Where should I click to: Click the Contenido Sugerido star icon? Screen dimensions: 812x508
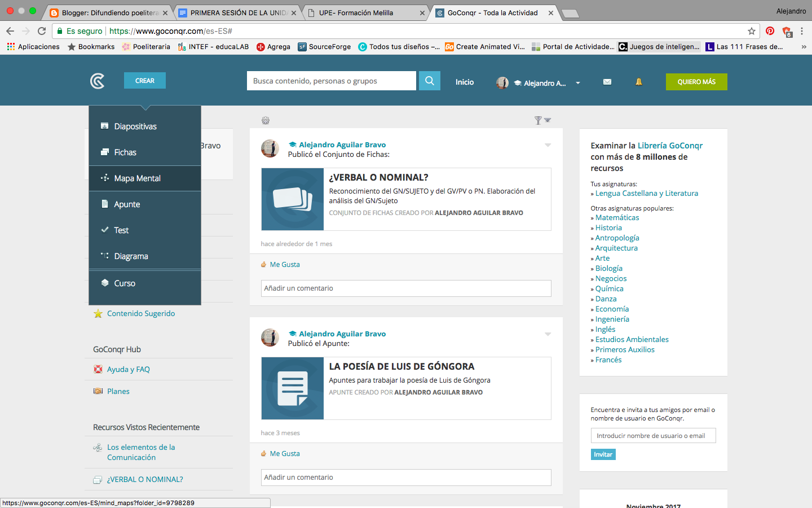(x=98, y=314)
